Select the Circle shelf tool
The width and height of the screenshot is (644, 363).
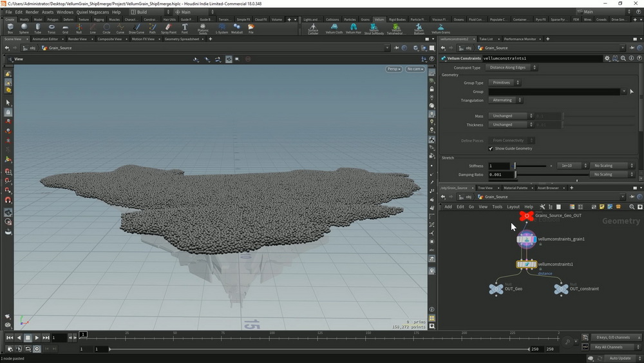(106, 28)
